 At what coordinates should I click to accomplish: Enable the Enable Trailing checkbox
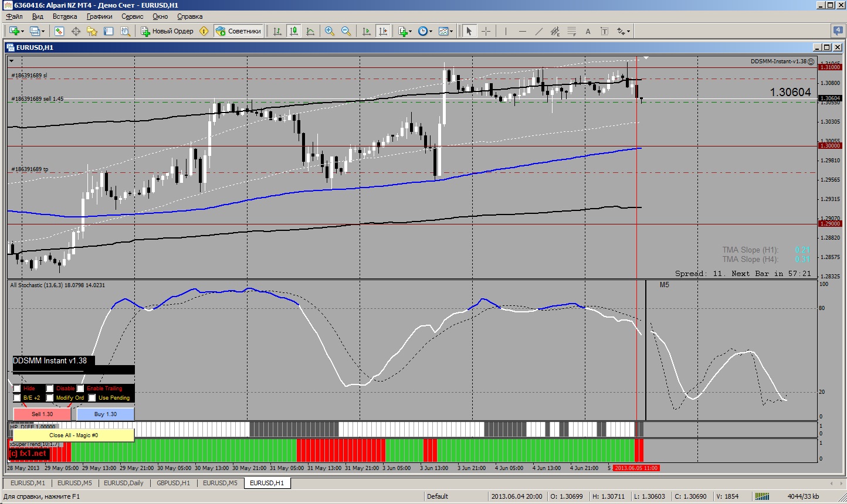pyautogui.click(x=80, y=389)
